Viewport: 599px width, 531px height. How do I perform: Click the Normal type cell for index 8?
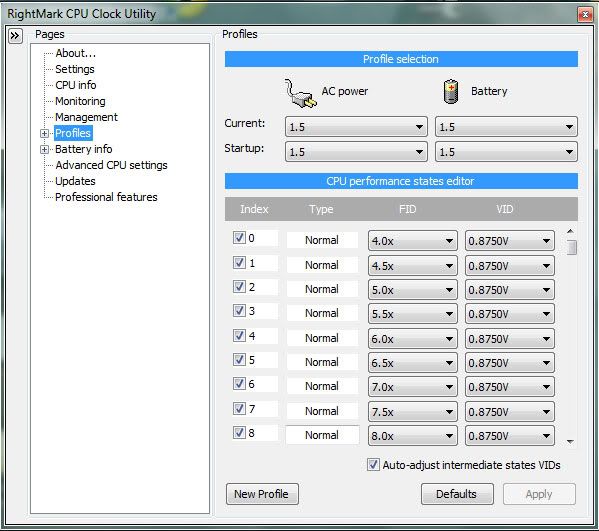point(322,435)
